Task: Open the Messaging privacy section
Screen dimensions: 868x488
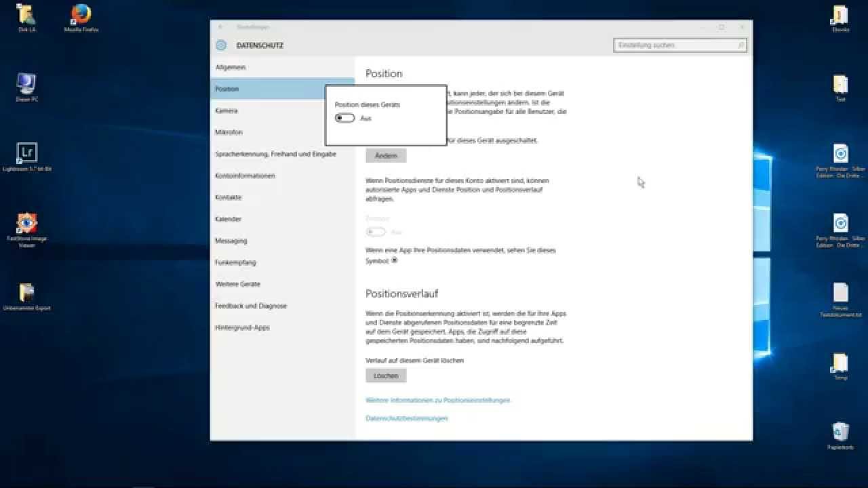Action: point(282,241)
